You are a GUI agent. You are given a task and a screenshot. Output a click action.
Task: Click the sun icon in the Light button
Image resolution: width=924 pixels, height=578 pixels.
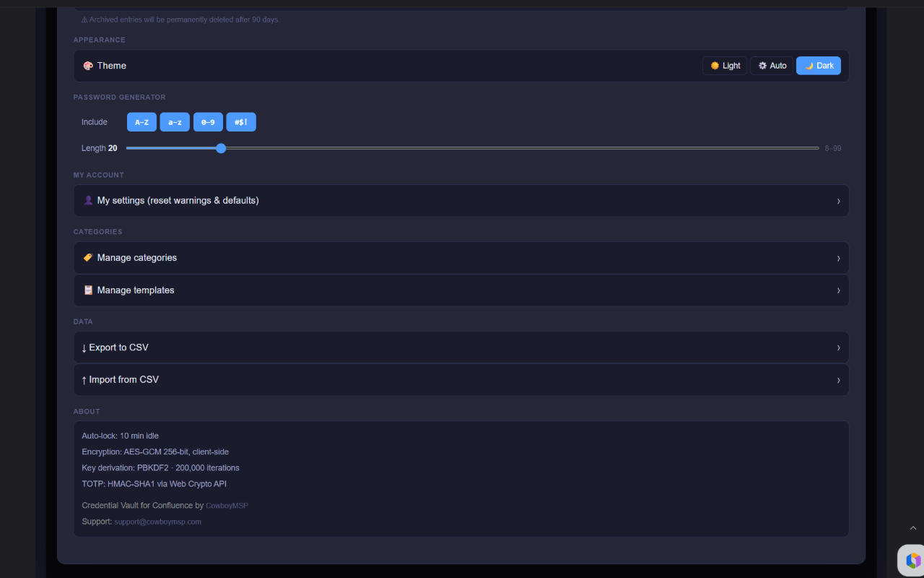(715, 66)
